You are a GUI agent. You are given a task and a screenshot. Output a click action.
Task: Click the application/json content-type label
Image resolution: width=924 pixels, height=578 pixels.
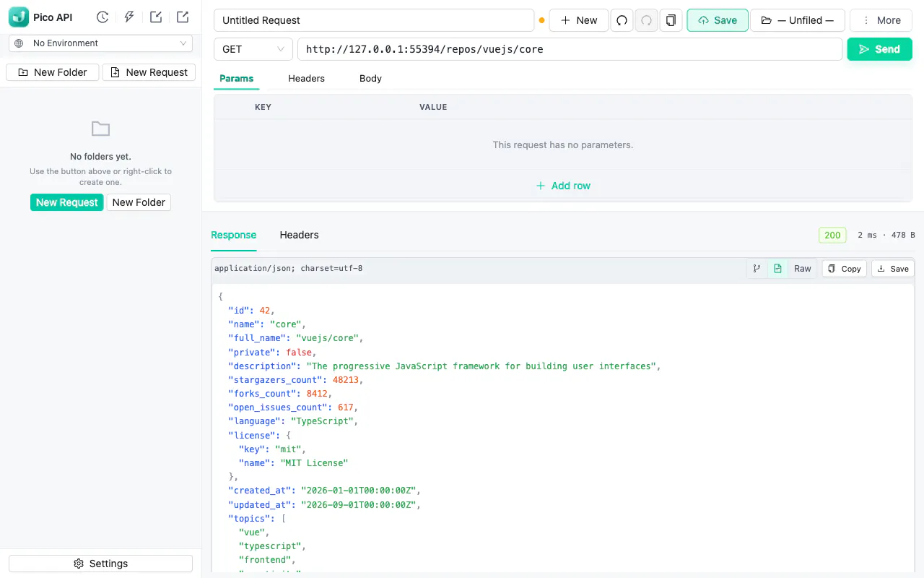(x=288, y=269)
